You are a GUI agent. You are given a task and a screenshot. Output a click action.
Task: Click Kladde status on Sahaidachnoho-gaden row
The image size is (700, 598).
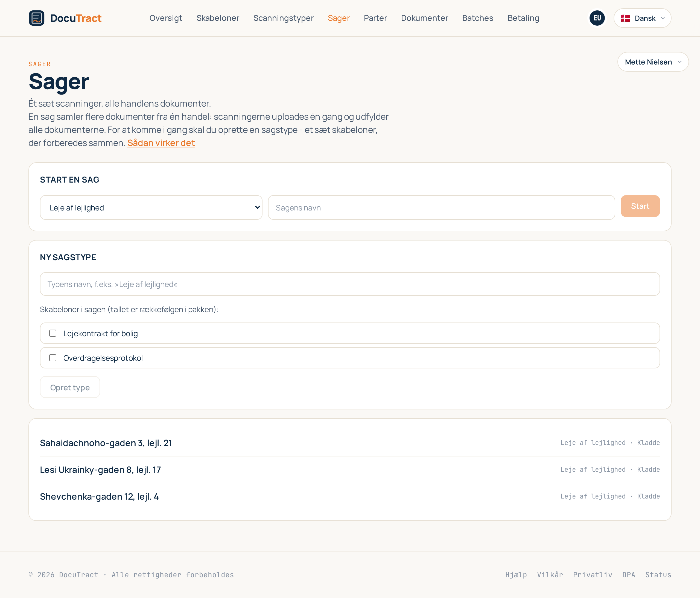(x=648, y=443)
